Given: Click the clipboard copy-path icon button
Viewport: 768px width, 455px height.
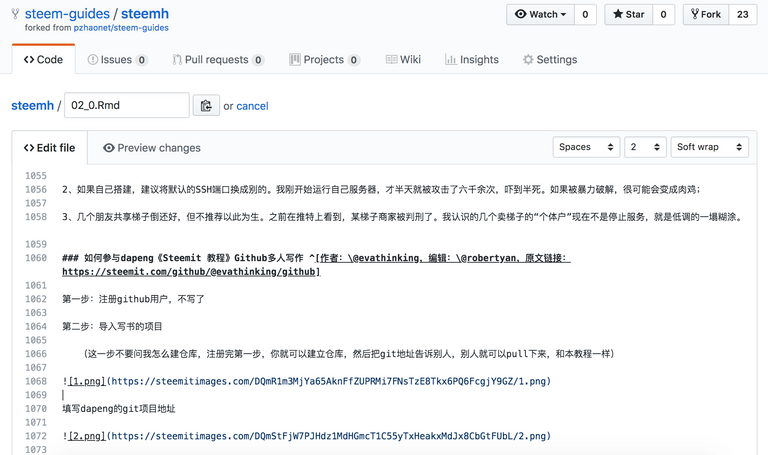Looking at the screenshot, I should 206,106.
